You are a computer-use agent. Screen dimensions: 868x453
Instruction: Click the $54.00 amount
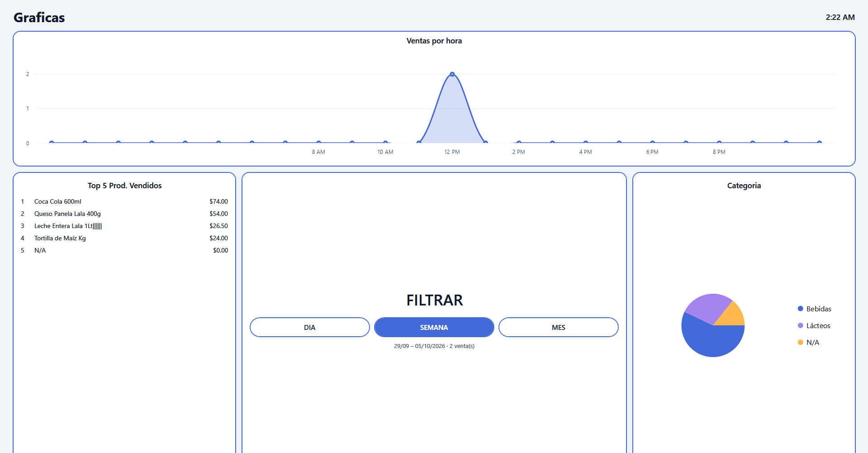(218, 214)
